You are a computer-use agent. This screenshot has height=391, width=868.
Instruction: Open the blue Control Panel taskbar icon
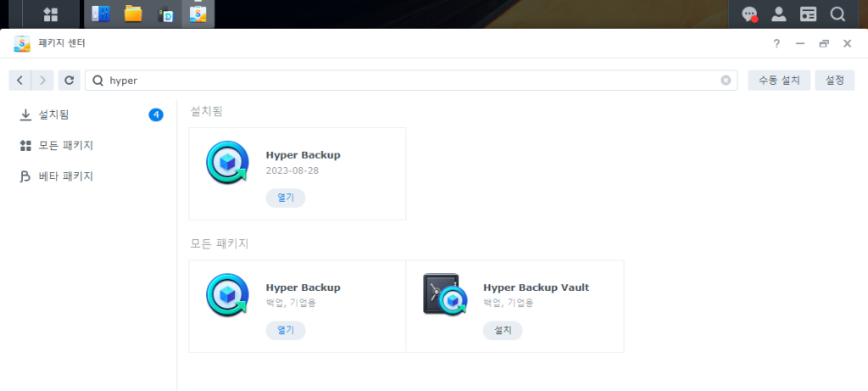(100, 14)
